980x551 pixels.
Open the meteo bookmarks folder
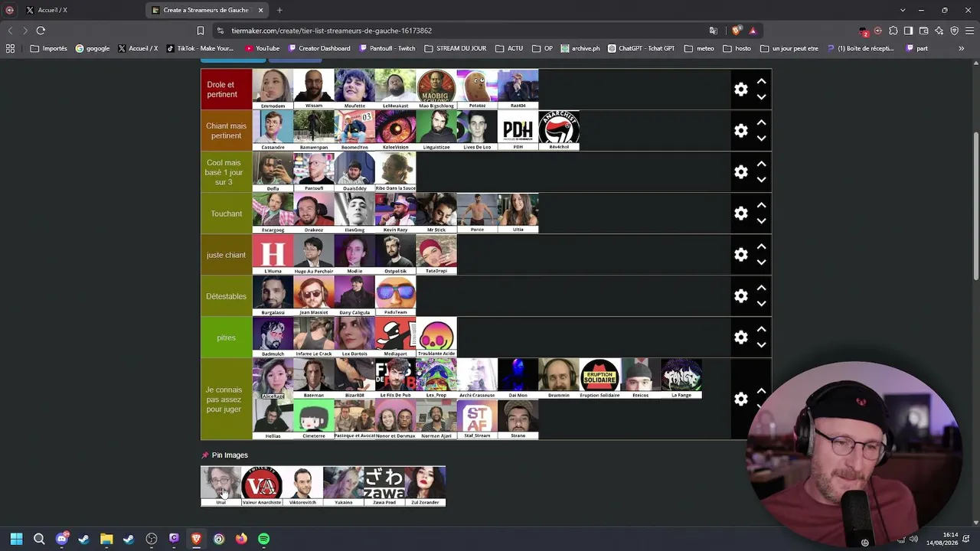click(699, 48)
